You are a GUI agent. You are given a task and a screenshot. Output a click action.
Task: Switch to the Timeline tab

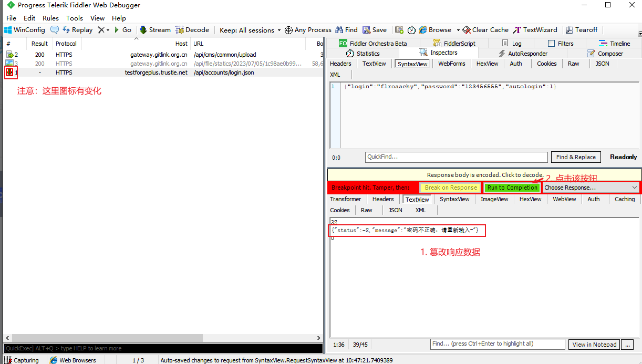(x=615, y=43)
